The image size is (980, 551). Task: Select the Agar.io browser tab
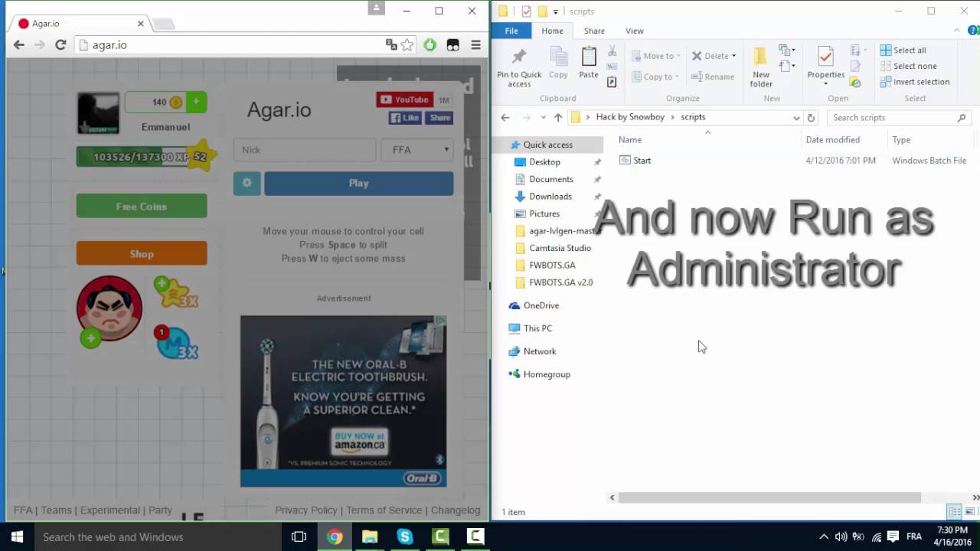point(80,24)
